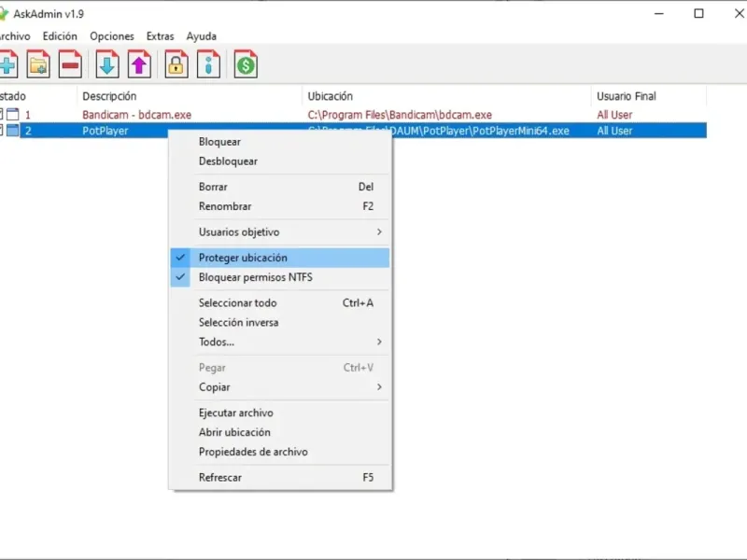Click Refrescar in the context menu
The image size is (747, 560).
280,478
